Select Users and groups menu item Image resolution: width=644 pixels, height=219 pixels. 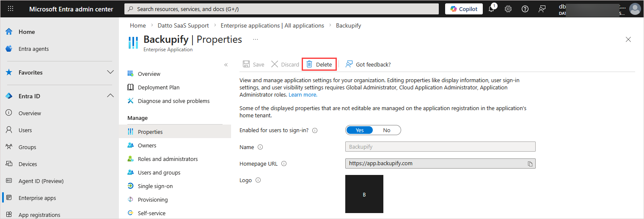(x=159, y=172)
